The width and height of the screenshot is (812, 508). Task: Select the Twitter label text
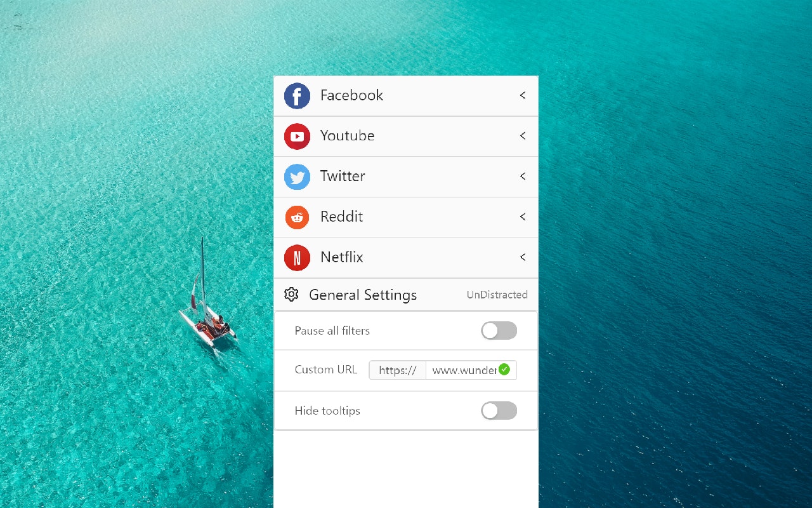343,177
